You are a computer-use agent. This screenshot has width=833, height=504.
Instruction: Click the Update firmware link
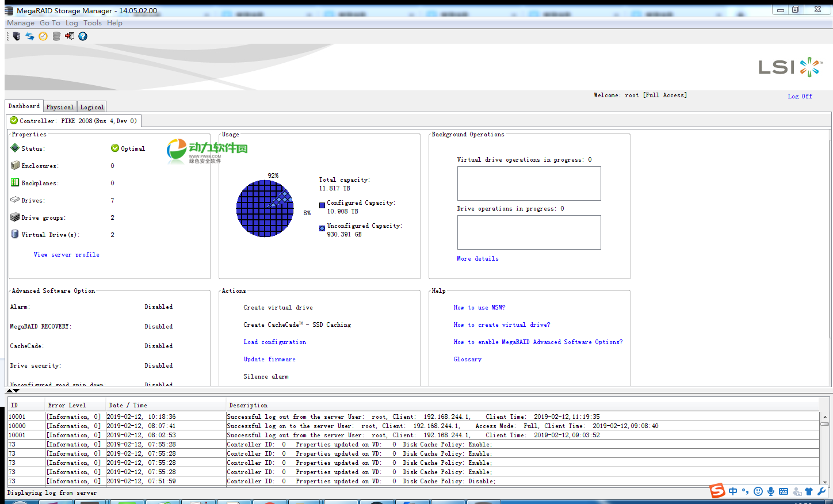(269, 359)
